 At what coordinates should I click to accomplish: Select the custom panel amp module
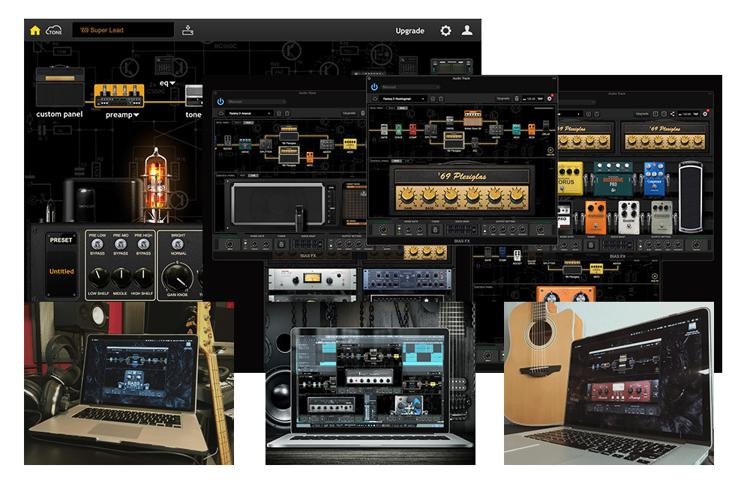tap(60, 87)
